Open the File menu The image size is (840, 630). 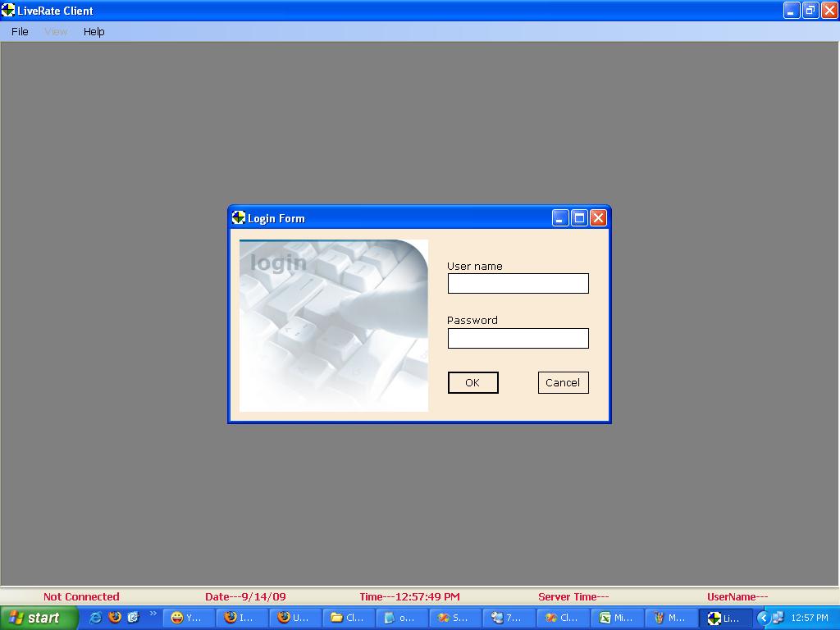(20, 32)
